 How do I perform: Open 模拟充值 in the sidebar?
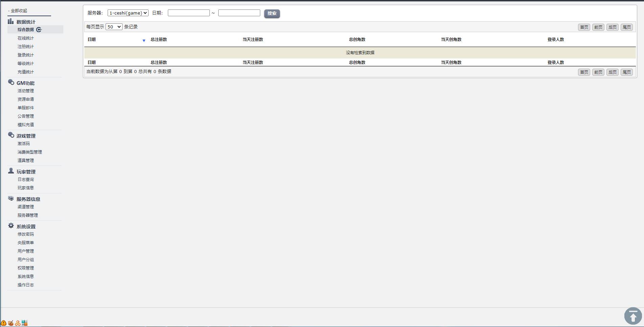pyautogui.click(x=26, y=125)
